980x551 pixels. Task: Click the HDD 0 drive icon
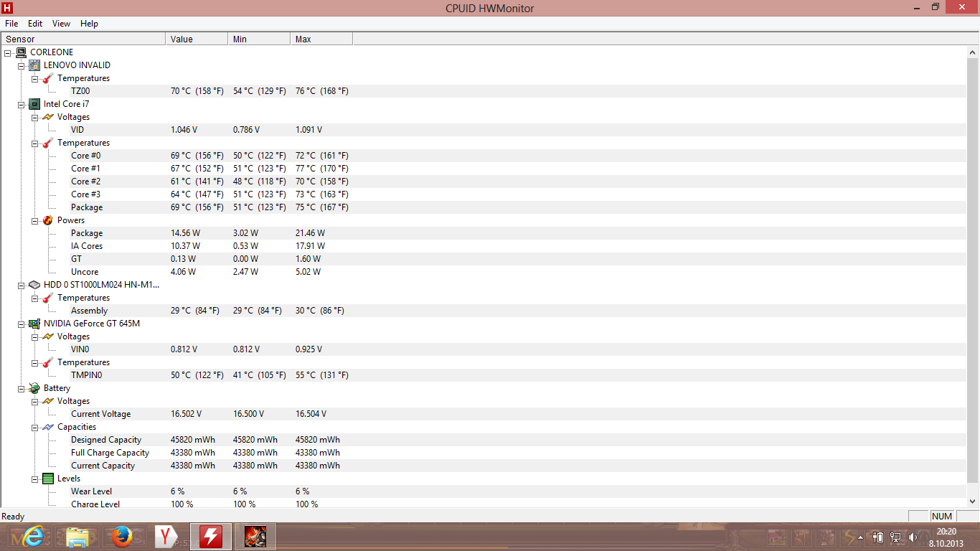[34, 285]
